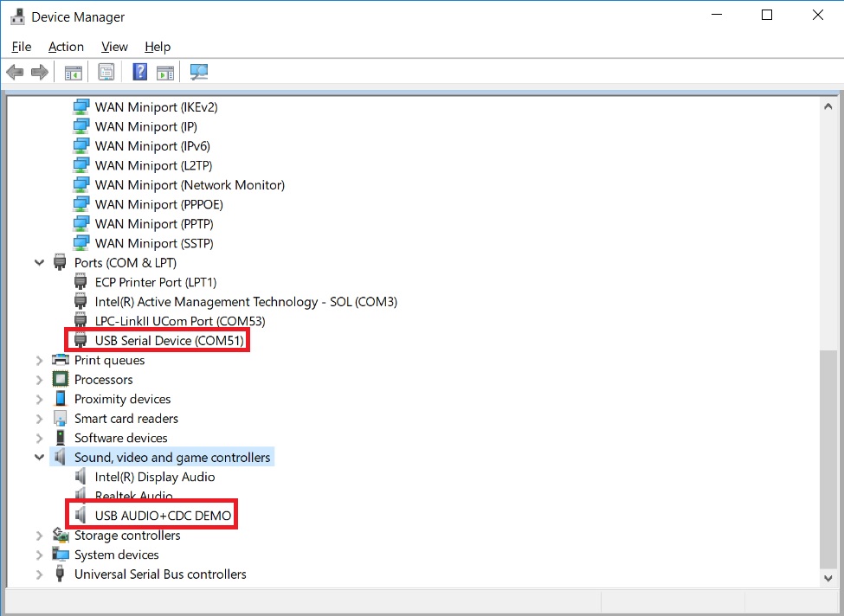
Task: Select the USB Serial Device (COM51) port icon
Action: coord(81,340)
